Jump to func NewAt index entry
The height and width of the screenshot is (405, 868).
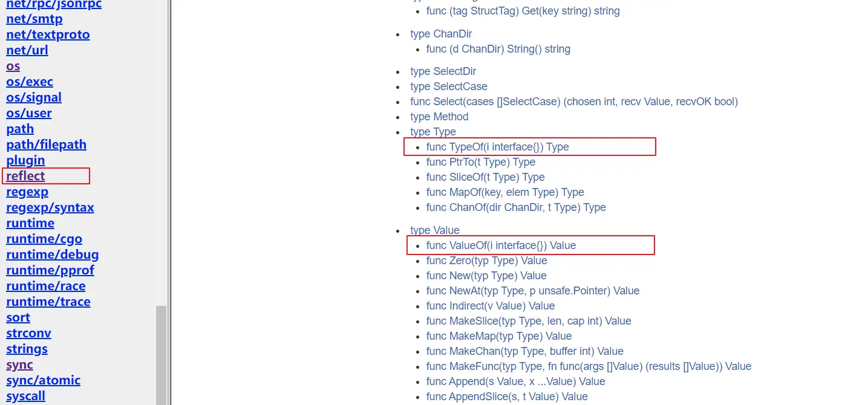click(x=532, y=291)
